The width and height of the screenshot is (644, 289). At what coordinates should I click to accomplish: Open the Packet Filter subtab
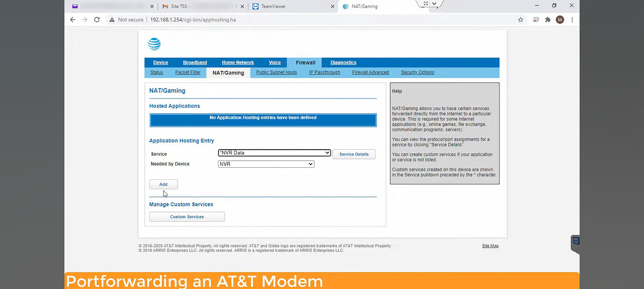[x=188, y=72]
